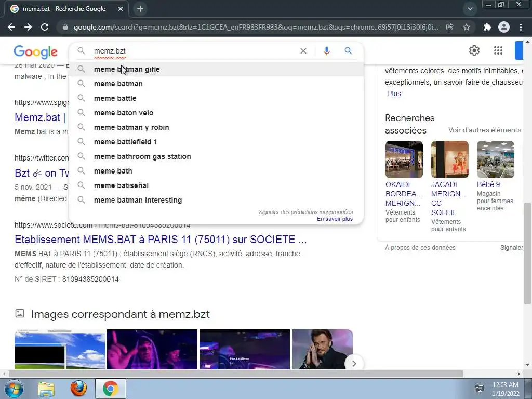Screen dimensions: 532x399
Task: Click the share page icon in the address bar
Action: (449, 27)
